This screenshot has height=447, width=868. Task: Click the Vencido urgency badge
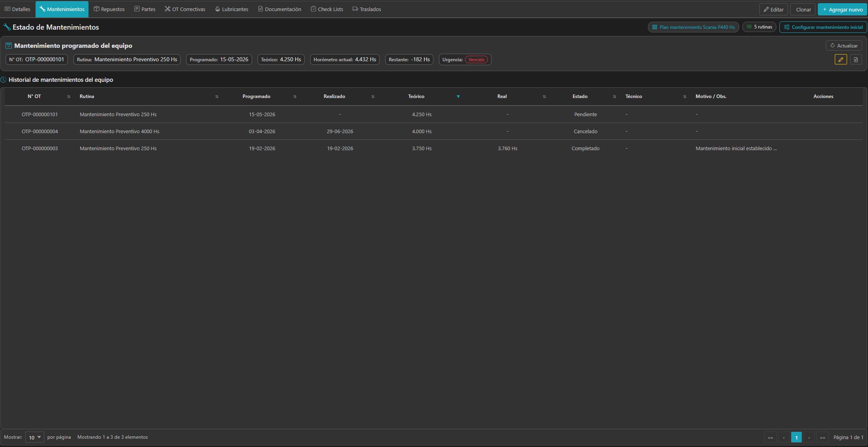476,60
